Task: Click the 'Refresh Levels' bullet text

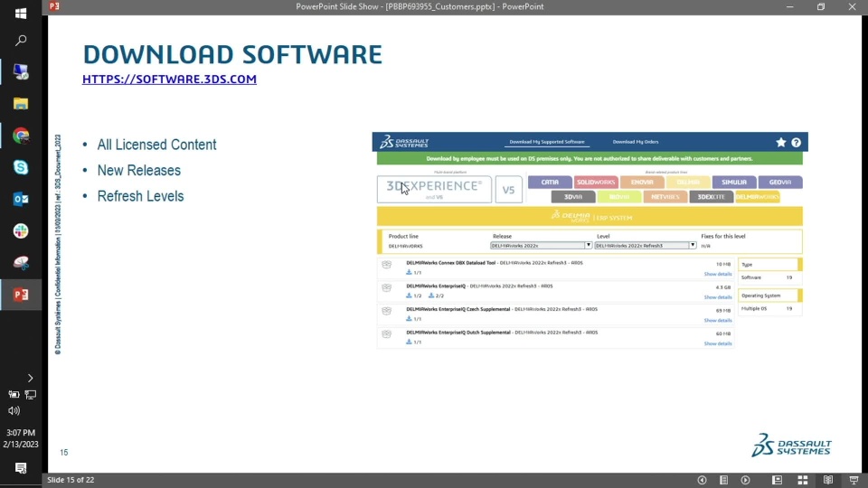Action: pyautogui.click(x=140, y=196)
